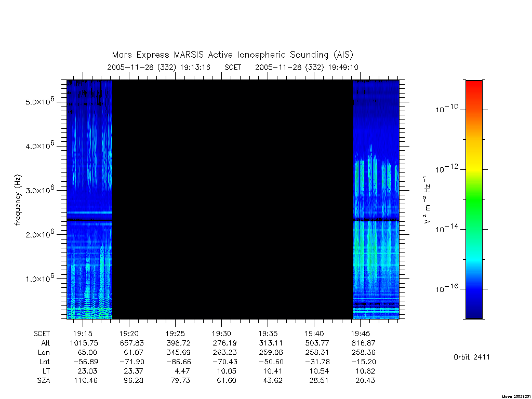This screenshot has width=532, height=399.
Task: Click altitude value 313.11
Action: (x=271, y=343)
